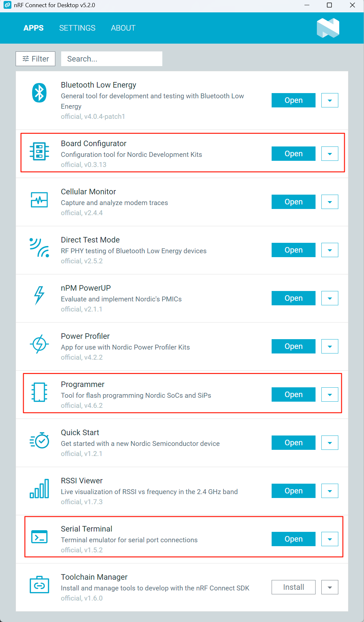Click the Board Configurator chip icon
Screen dimensions: 364x622
[39, 151]
